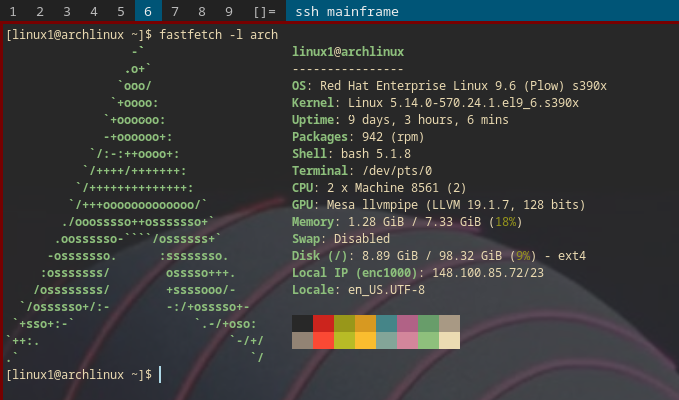Jump to workspace tag 9
This screenshot has height=400, width=679.
click(229, 12)
